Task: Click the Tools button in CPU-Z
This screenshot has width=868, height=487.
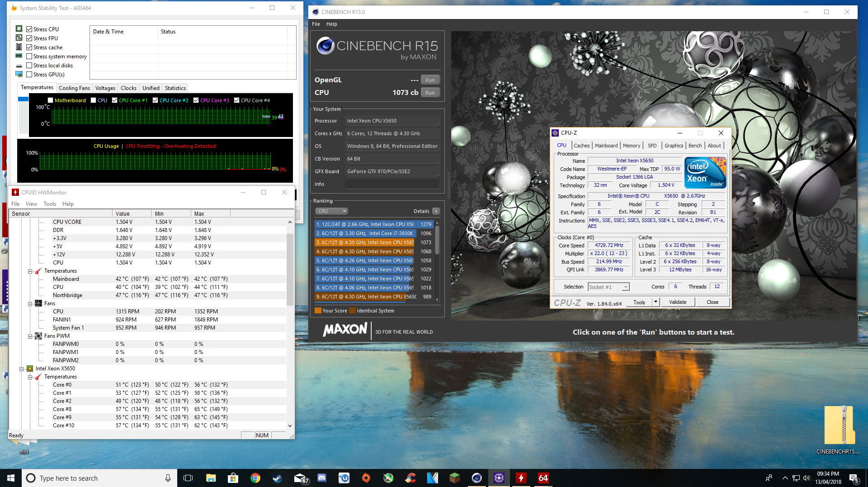Action: (639, 302)
